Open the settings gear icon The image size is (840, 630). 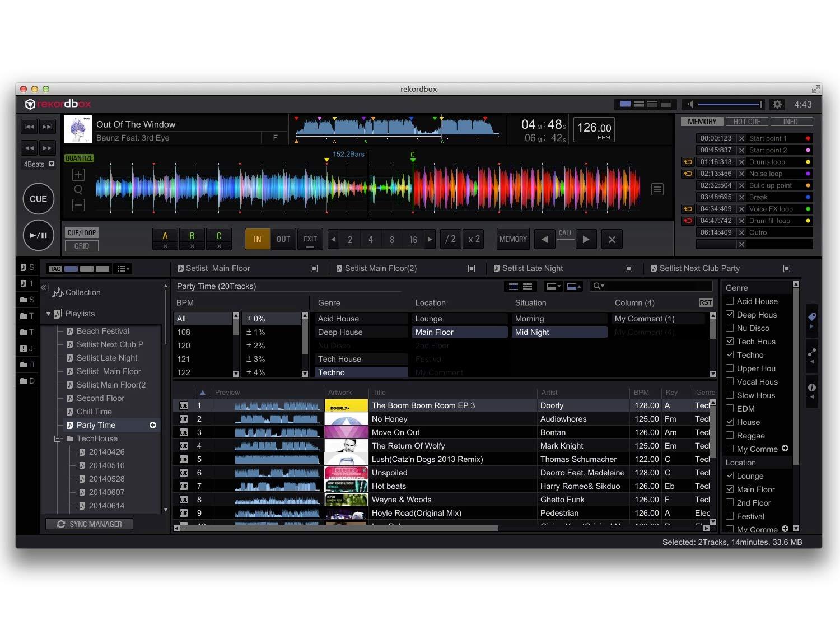coord(777,104)
